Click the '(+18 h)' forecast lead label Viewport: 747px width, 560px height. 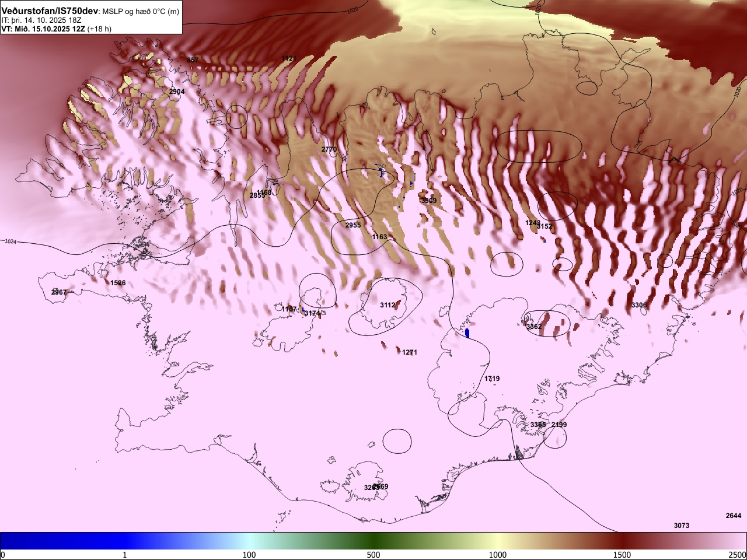pyautogui.click(x=99, y=29)
